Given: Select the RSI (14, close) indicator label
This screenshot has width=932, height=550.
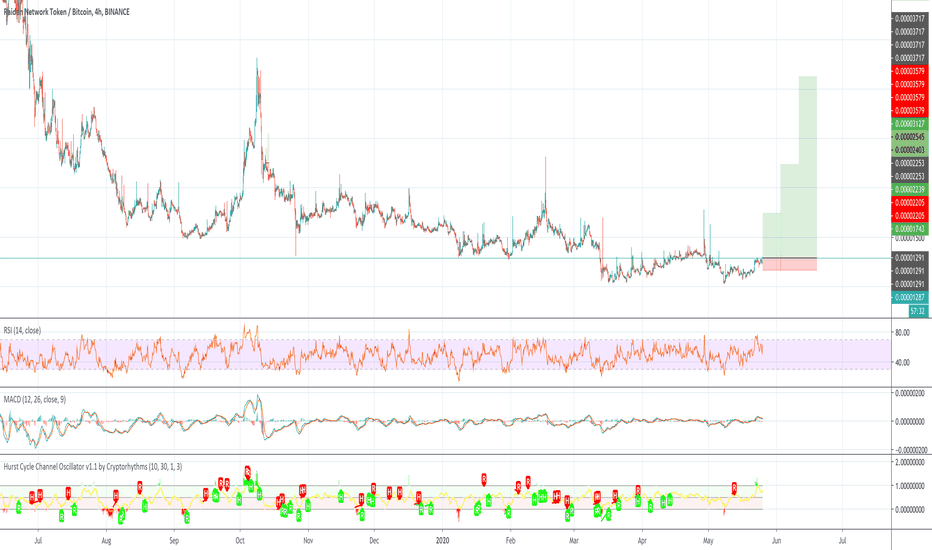Looking at the screenshot, I should 23,331.
